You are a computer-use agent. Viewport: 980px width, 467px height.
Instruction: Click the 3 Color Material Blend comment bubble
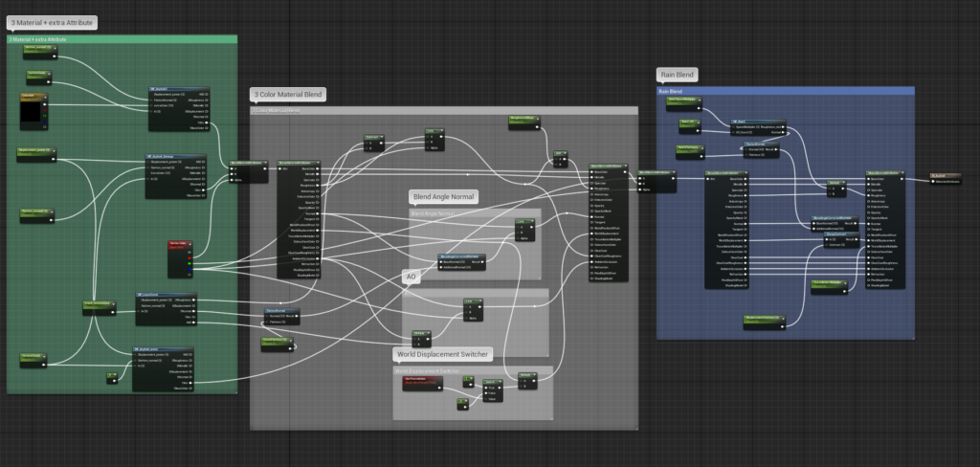point(289,94)
